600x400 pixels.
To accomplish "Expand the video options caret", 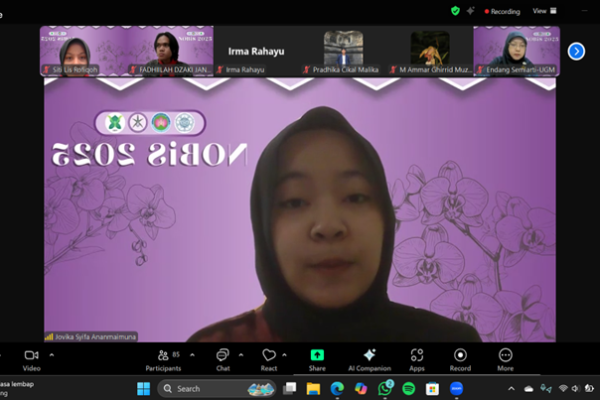I will click(52, 355).
